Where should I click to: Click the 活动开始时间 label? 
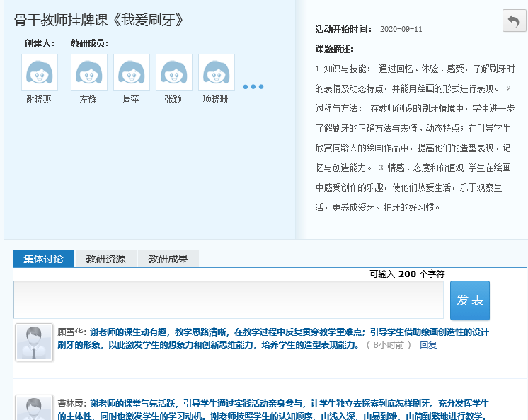pos(343,29)
